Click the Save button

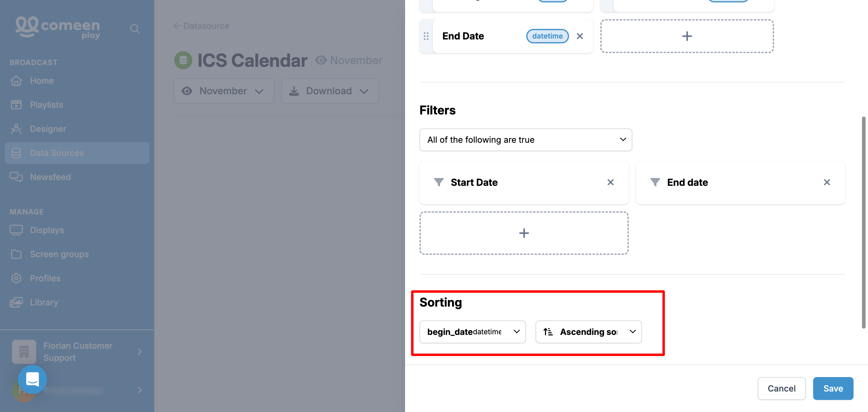833,389
